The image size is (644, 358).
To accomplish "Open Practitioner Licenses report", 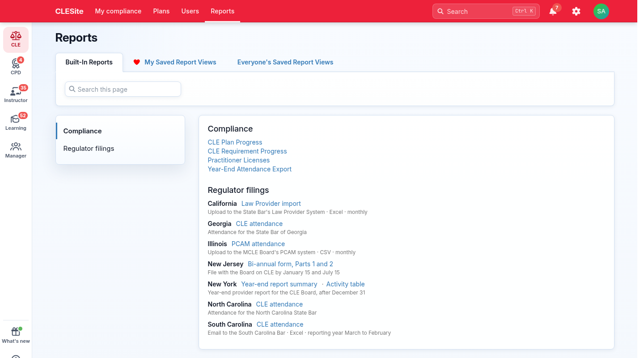I will 238,160.
